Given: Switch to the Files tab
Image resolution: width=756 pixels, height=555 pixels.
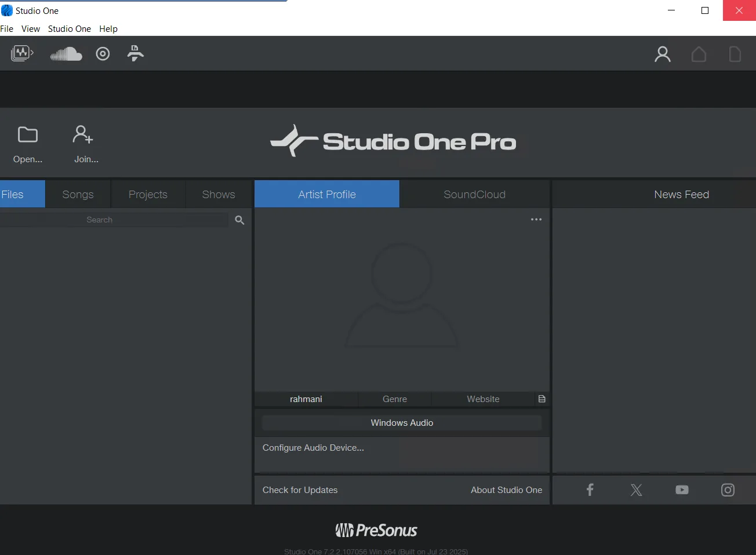Looking at the screenshot, I should pos(22,194).
